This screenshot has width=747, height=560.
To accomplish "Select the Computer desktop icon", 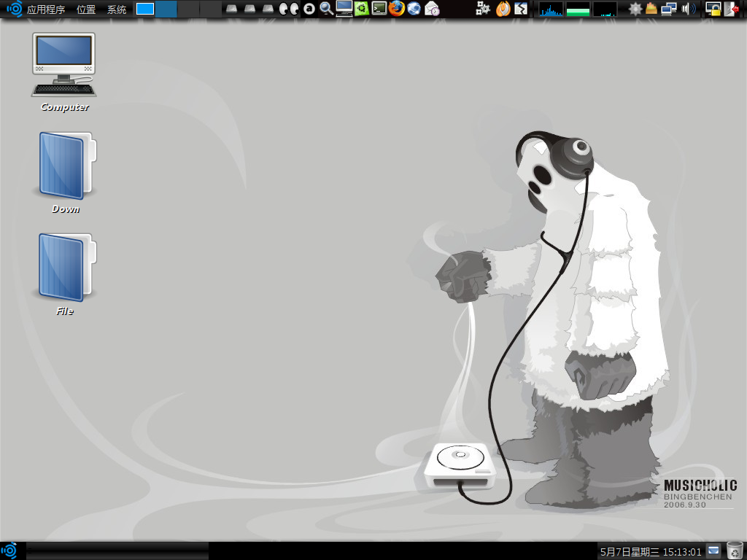I will [64, 72].
